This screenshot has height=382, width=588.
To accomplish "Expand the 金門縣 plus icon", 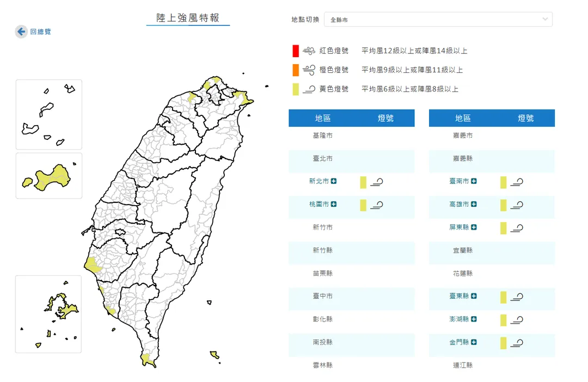I will coord(474,342).
